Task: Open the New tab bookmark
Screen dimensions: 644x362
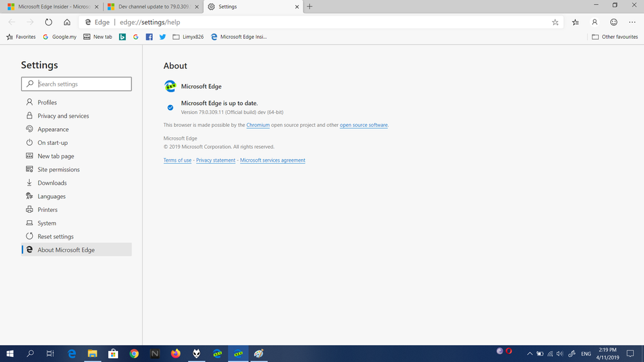Action: [98, 37]
